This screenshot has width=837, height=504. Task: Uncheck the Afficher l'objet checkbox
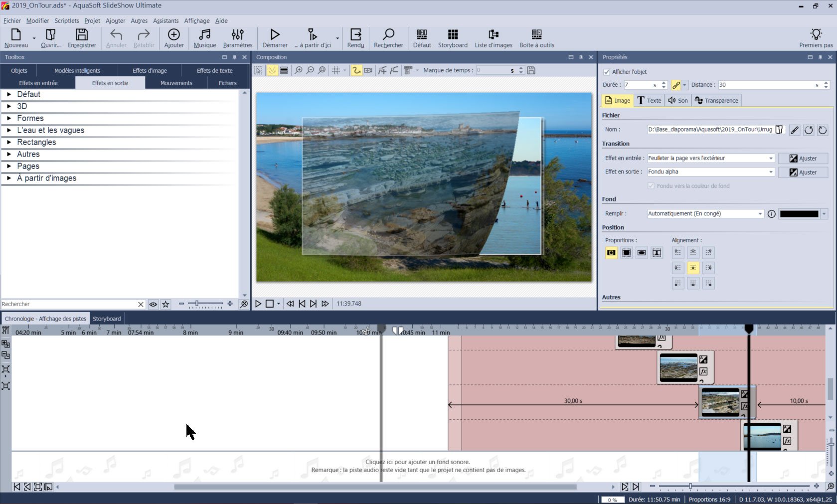pyautogui.click(x=607, y=72)
